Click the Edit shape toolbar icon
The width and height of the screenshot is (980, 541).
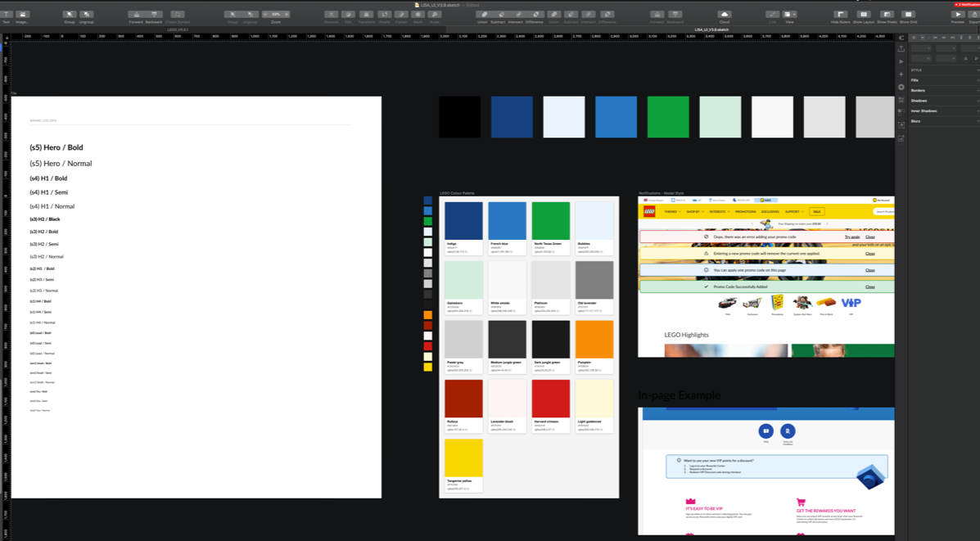tap(348, 15)
